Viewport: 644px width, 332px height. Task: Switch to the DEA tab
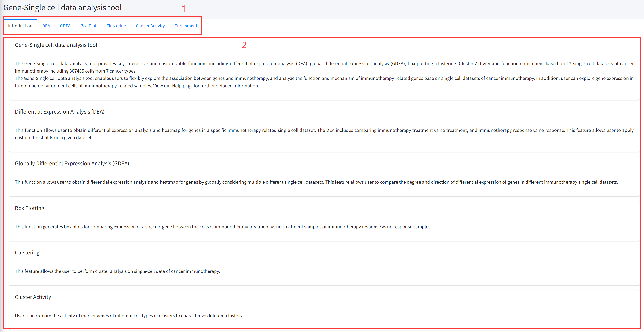coord(46,26)
